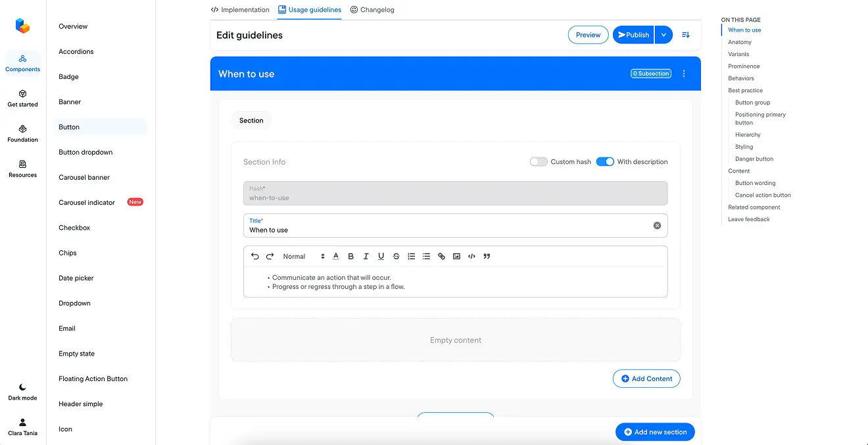The height and width of the screenshot is (445, 868).
Task: Click the Empty content placeholder
Action: 455,340
